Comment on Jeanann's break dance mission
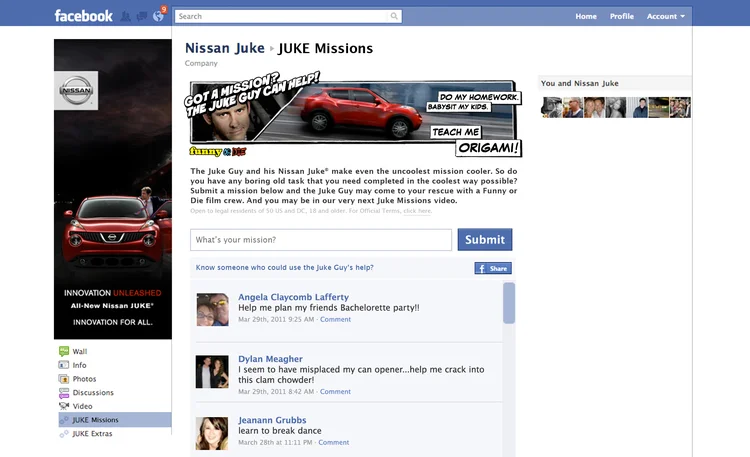 (x=334, y=442)
